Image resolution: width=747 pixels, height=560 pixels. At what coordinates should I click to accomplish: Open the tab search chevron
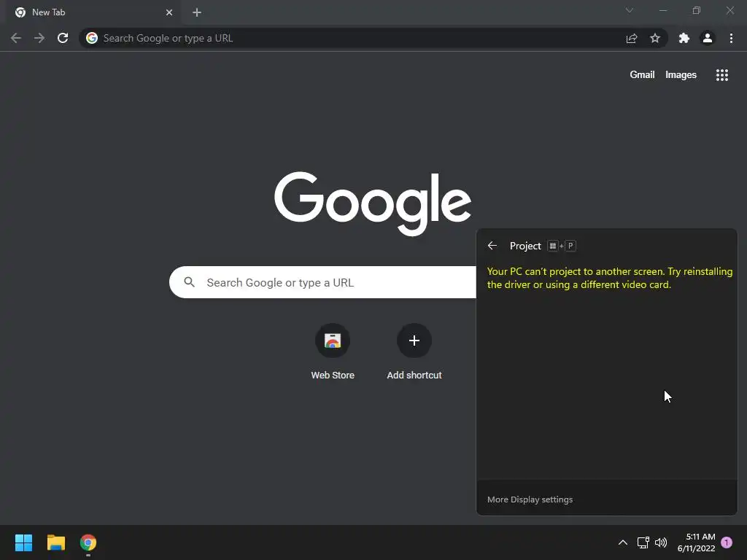pyautogui.click(x=630, y=10)
